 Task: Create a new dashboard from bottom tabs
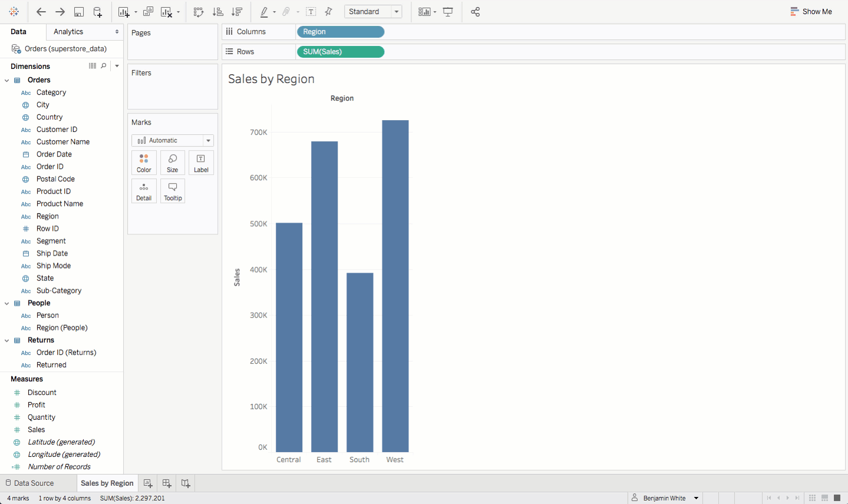(x=167, y=483)
